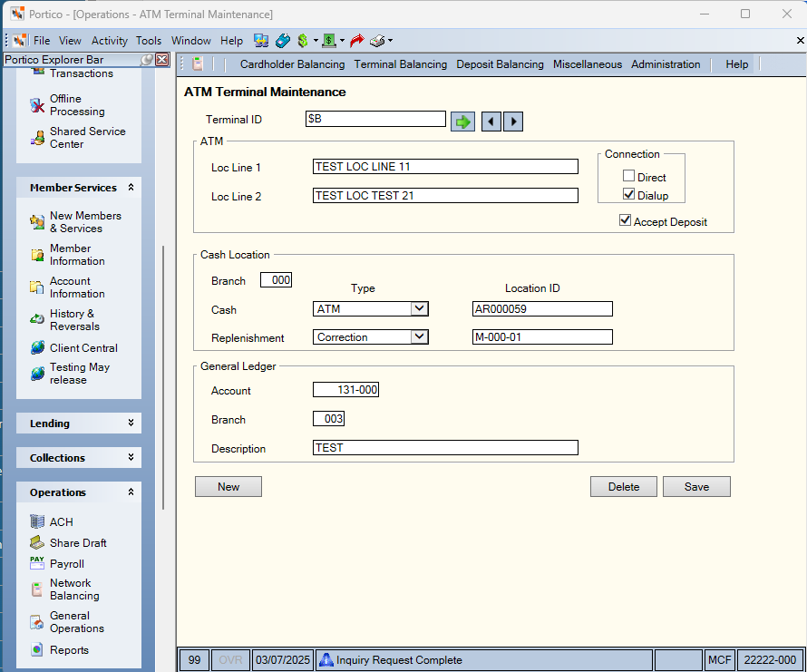Open the printer toolbar dropdown arrow
The image size is (807, 672).
[x=391, y=40]
